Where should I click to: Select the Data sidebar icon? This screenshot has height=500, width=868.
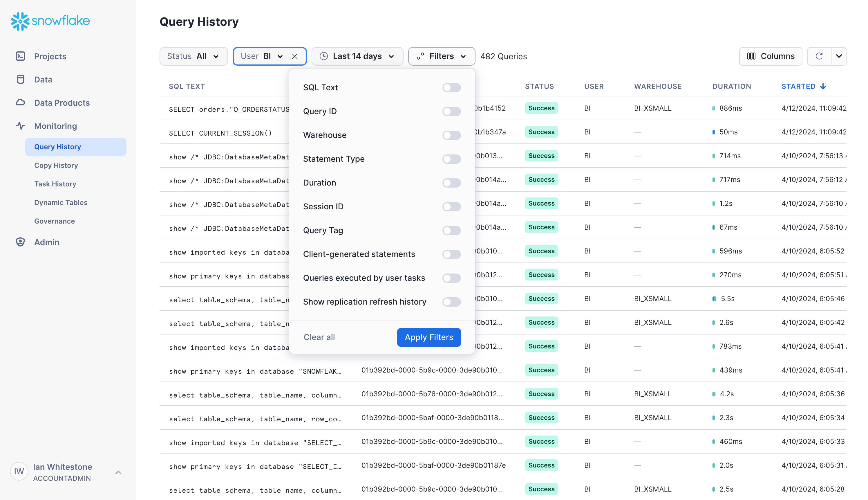pos(21,79)
